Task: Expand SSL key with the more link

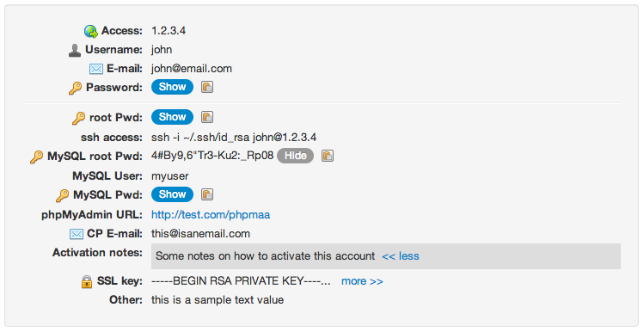Action: coord(362,281)
